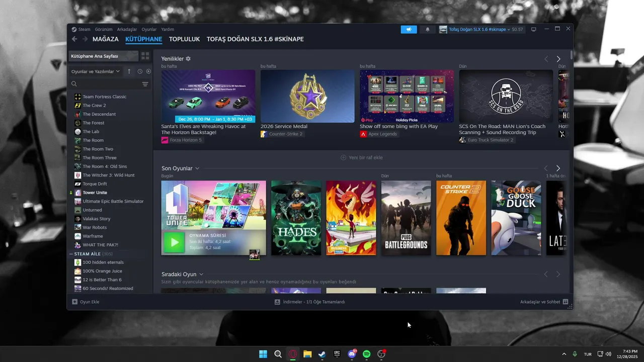Open the notifications bell
The width and height of the screenshot is (644, 362).
[x=428, y=29]
